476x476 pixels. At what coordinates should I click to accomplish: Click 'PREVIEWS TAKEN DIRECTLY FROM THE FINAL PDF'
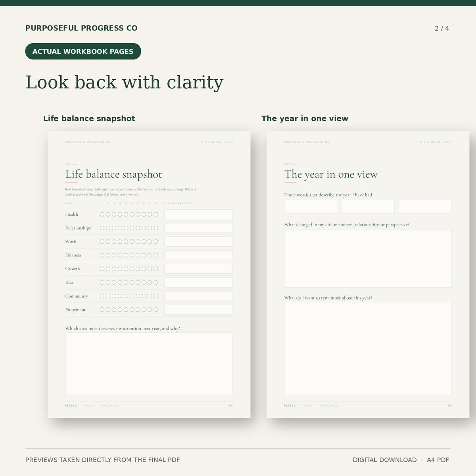103,460
